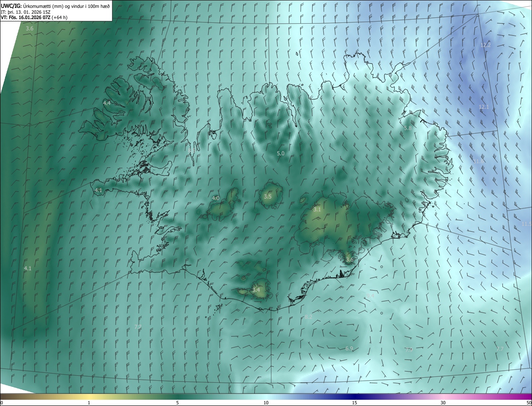Viewport: 532px width, 406px height.
Task: Click the 11.6 value on the map
Action: pos(478,161)
